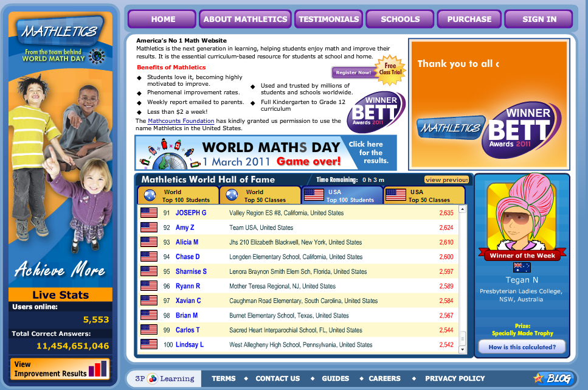Open the Home menu

(x=162, y=19)
